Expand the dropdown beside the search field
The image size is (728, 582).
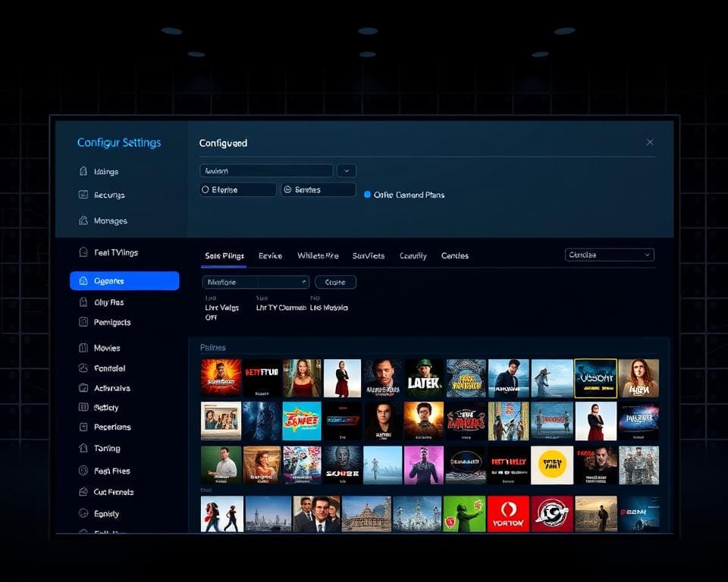pyautogui.click(x=346, y=170)
